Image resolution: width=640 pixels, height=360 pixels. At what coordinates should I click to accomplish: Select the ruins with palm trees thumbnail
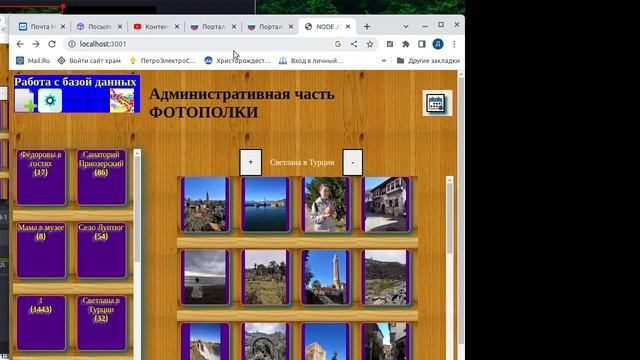click(265, 278)
